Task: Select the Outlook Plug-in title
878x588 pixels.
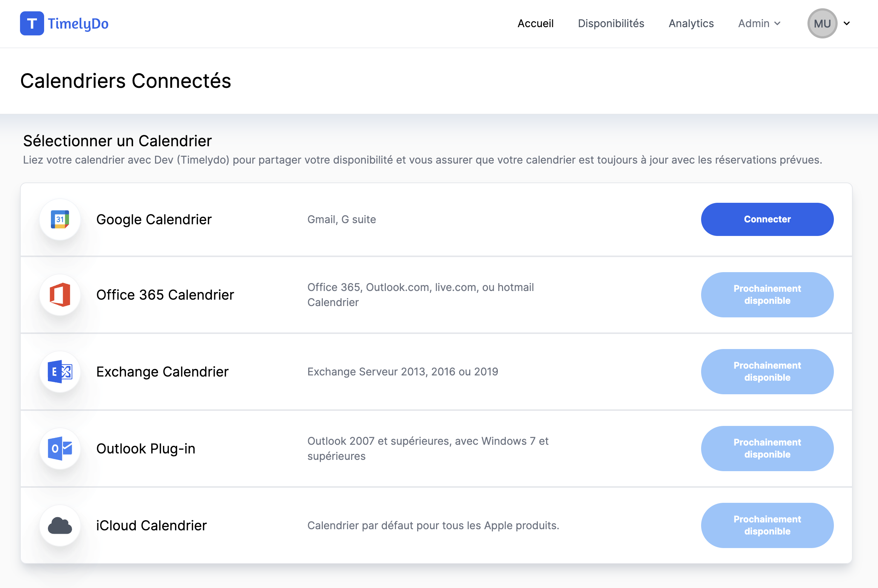Action: pos(146,449)
